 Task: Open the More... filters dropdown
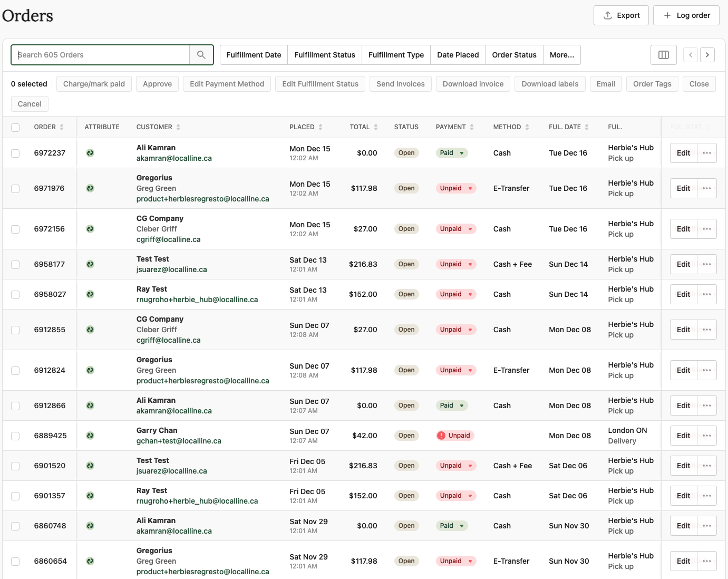click(561, 55)
